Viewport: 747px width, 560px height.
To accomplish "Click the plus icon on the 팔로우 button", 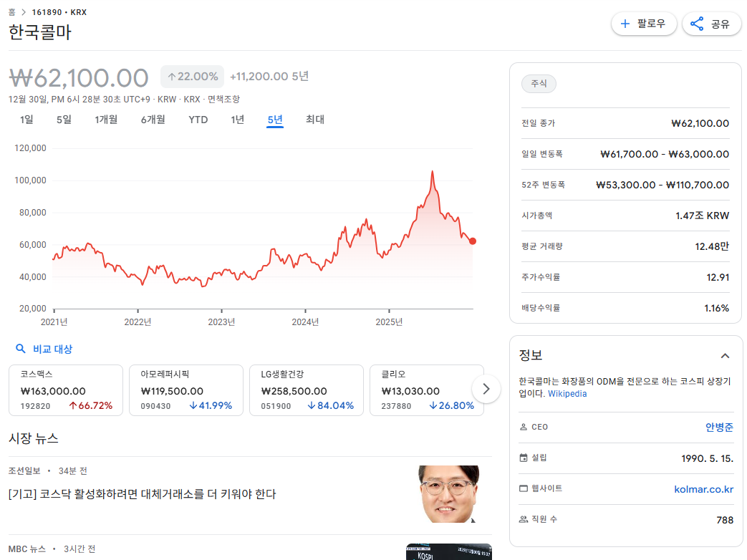I will pyautogui.click(x=625, y=24).
